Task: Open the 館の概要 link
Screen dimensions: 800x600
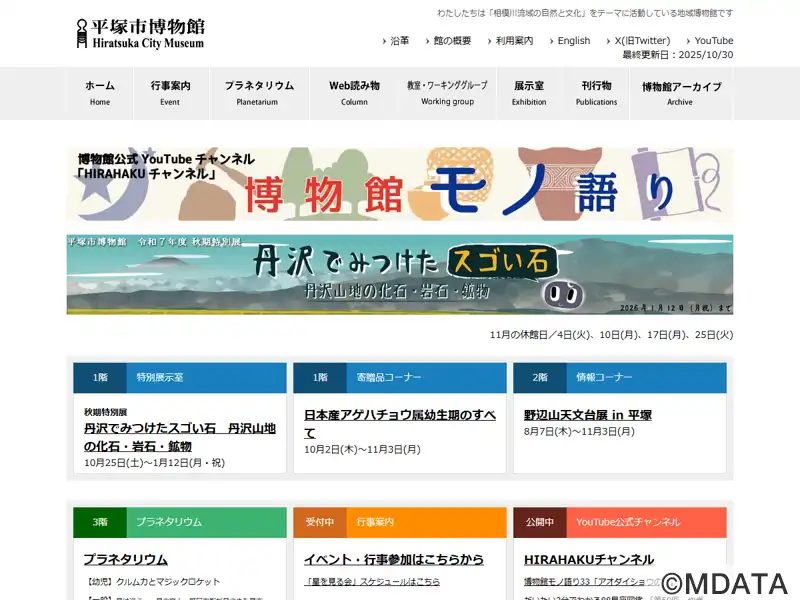Action: pyautogui.click(x=452, y=41)
